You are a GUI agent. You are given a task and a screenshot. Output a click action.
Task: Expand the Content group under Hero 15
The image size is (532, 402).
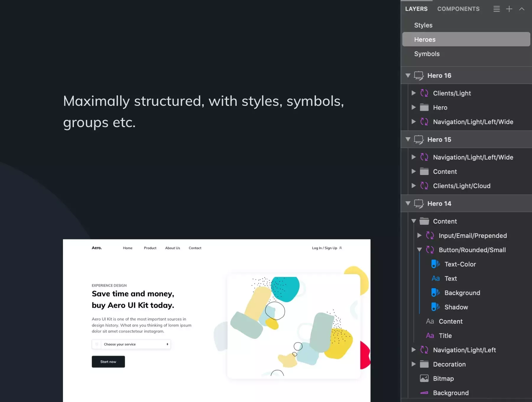click(x=414, y=171)
